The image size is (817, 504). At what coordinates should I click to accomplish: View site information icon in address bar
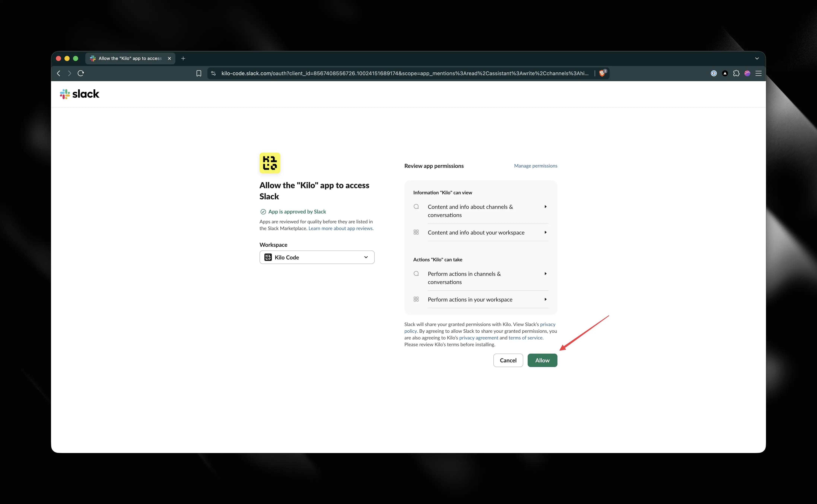(213, 73)
